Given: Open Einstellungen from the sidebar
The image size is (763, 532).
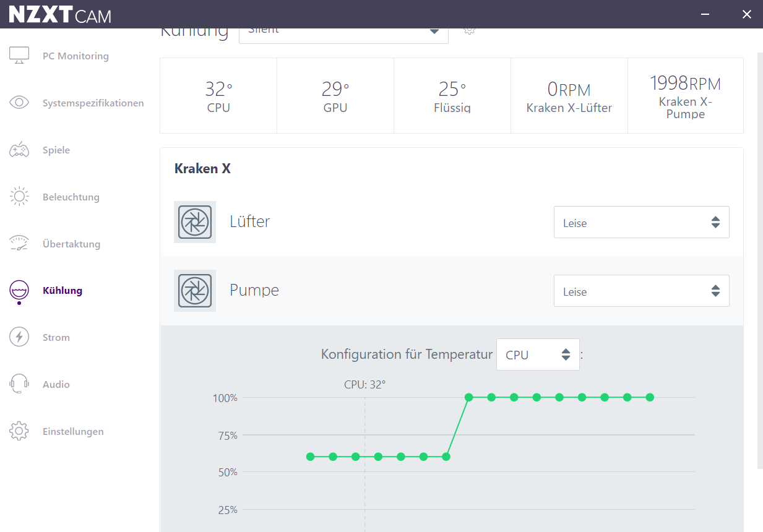Looking at the screenshot, I should coord(73,431).
